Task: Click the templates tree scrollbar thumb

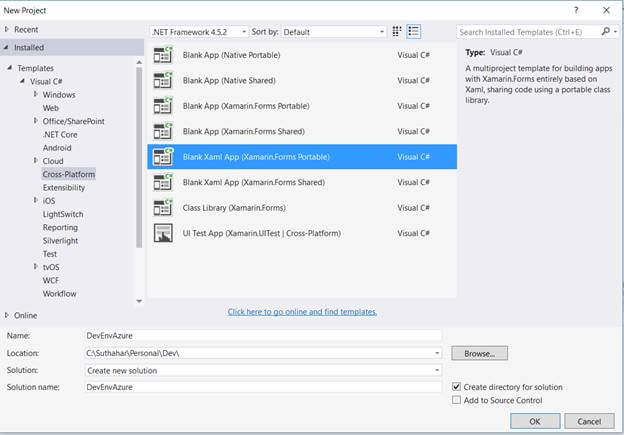Action: point(139,157)
